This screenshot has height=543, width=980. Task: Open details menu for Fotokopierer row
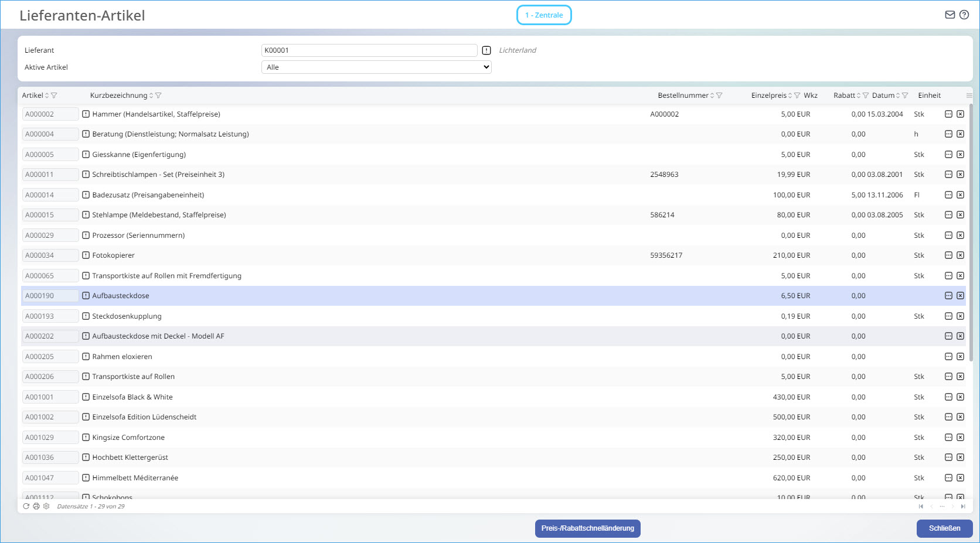(948, 255)
